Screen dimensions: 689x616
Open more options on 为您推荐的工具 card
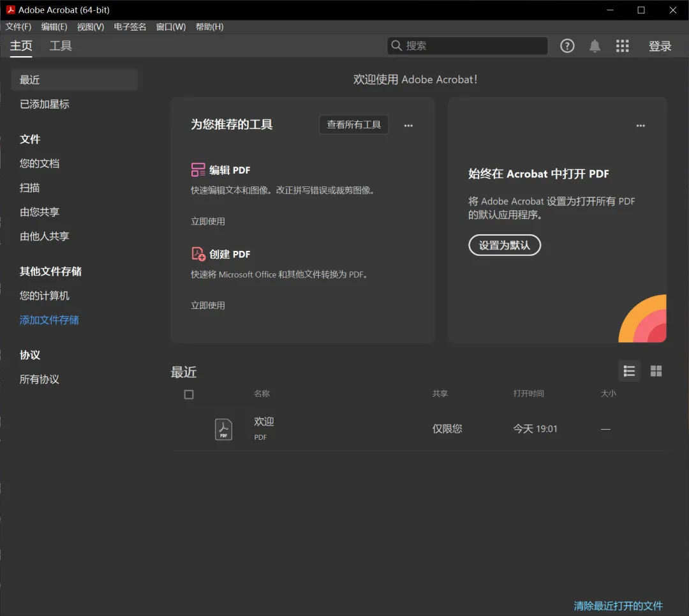tap(408, 125)
